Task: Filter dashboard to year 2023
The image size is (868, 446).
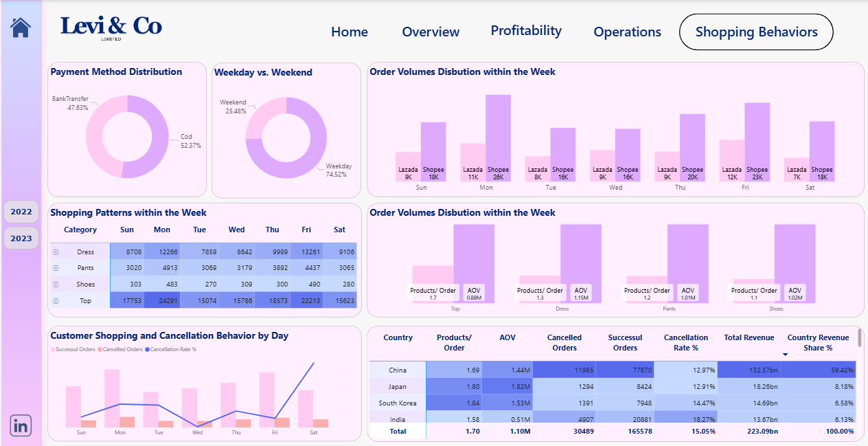Action: coord(21,238)
